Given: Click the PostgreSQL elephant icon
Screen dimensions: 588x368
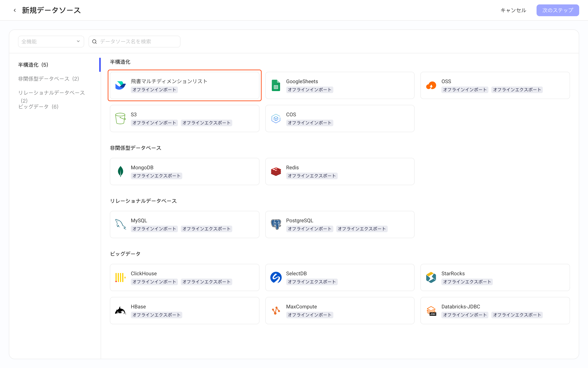Looking at the screenshot, I should tap(276, 224).
